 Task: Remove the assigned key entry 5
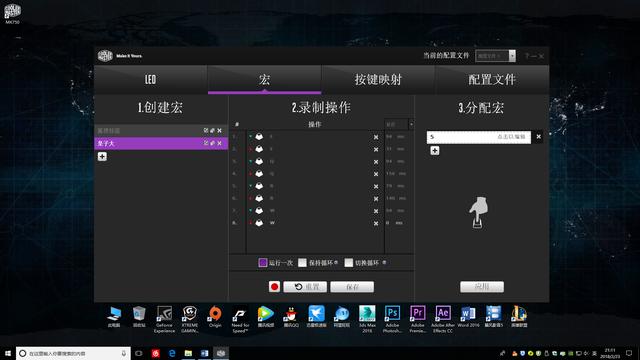pyautogui.click(x=538, y=137)
